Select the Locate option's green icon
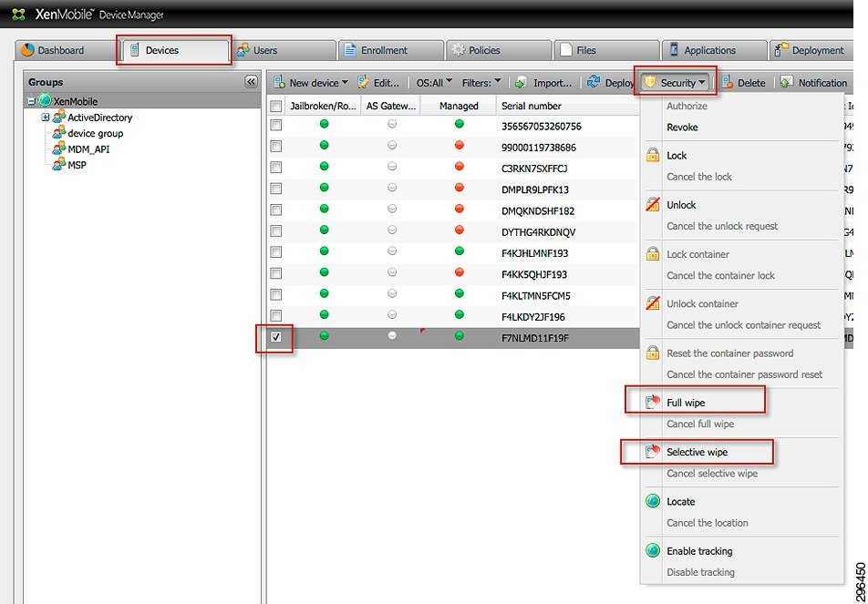The image size is (868, 604). click(x=653, y=501)
